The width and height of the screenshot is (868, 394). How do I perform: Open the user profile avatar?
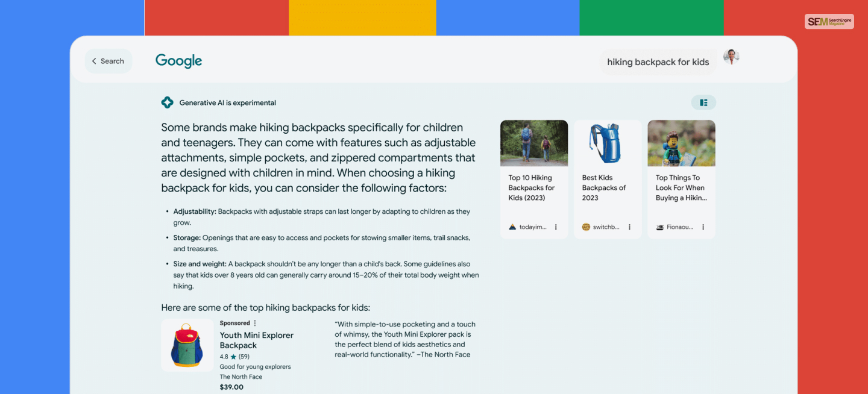[731, 57]
